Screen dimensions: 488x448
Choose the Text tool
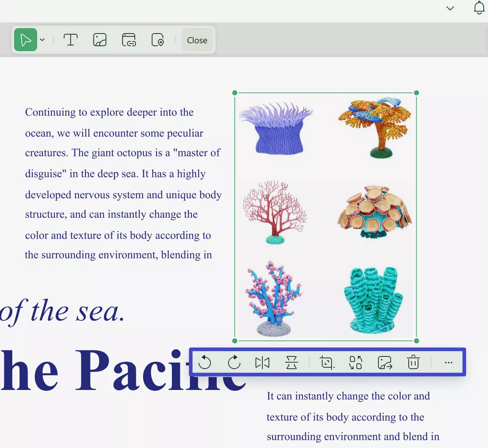point(71,40)
